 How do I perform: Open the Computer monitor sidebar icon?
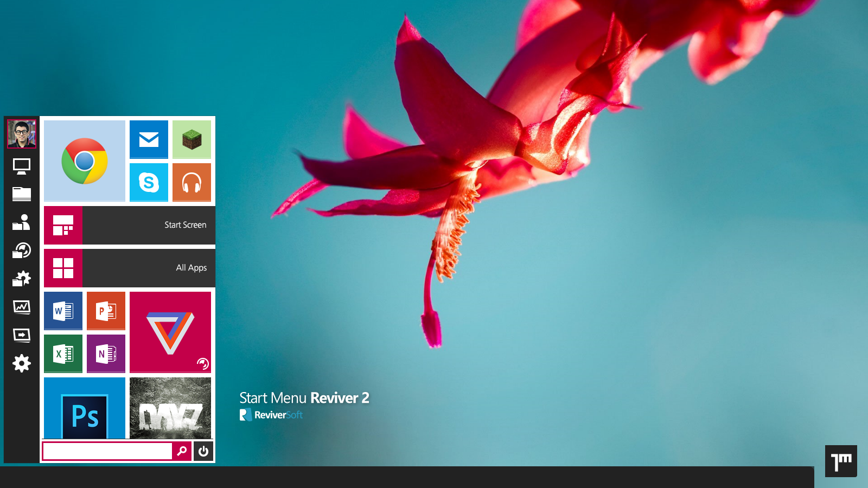(22, 166)
